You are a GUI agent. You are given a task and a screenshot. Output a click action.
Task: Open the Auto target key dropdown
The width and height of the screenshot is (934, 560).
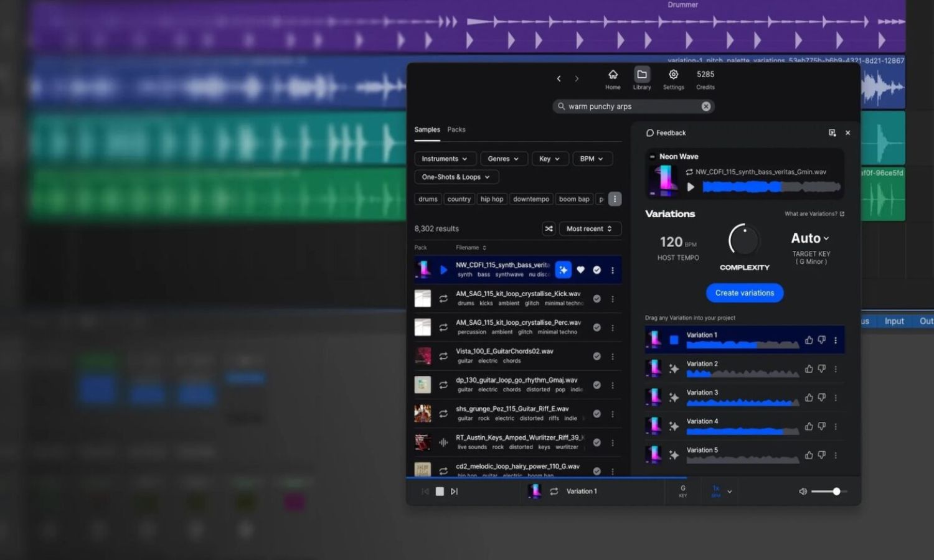tap(809, 239)
